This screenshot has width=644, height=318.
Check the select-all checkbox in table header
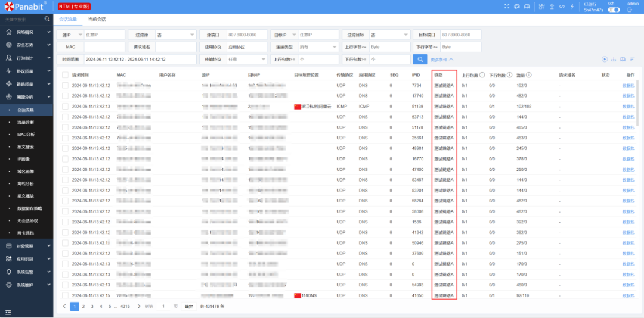66,75
